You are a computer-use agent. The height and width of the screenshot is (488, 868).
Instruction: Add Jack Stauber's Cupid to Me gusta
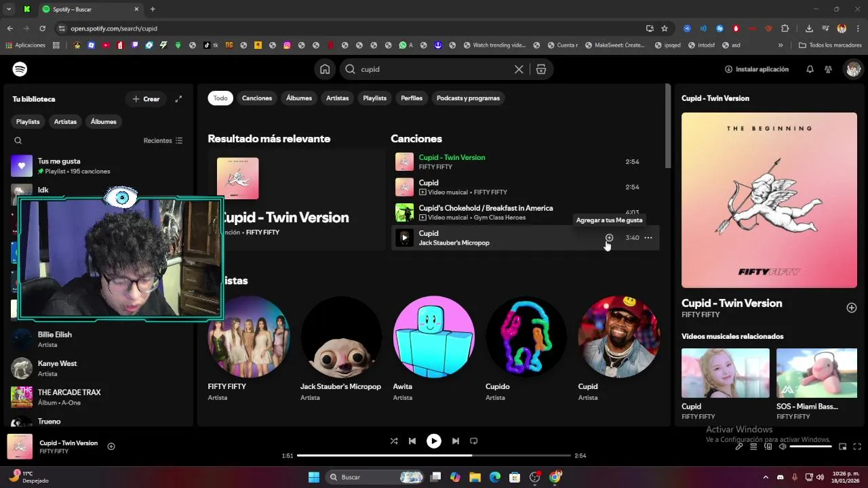point(609,238)
